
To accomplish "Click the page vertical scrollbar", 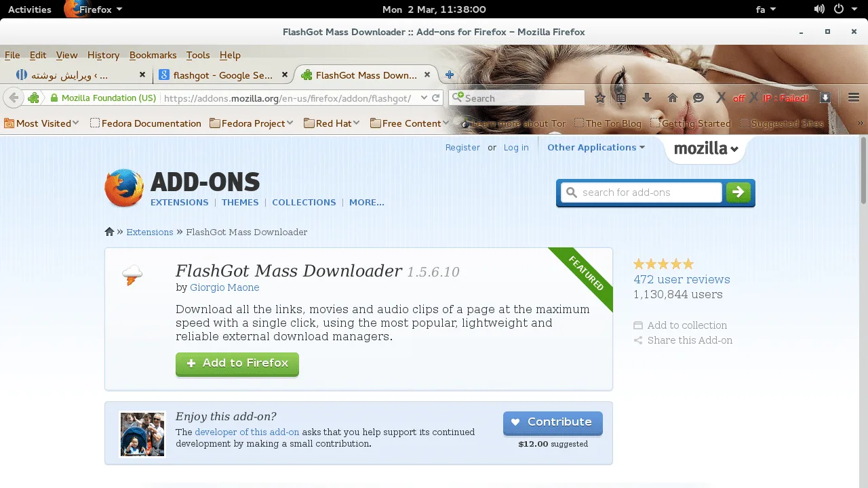I will coord(863,169).
